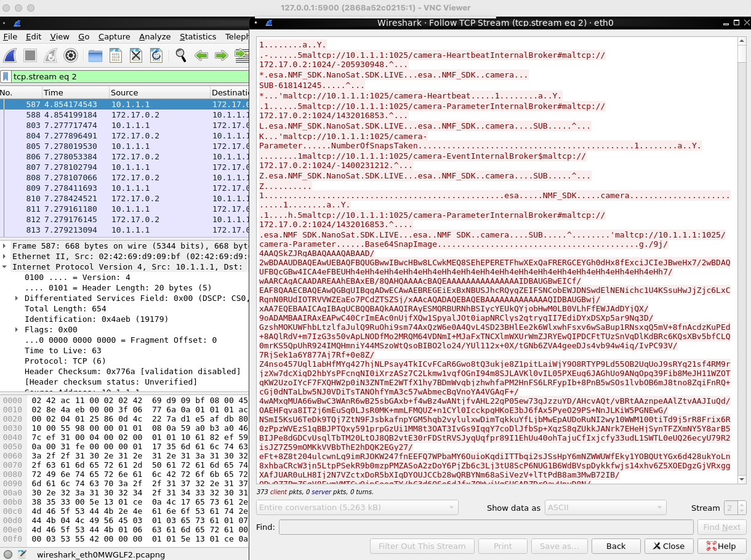The height and width of the screenshot is (560, 751).
Task: Select packet number 588 row
Action: [124, 115]
